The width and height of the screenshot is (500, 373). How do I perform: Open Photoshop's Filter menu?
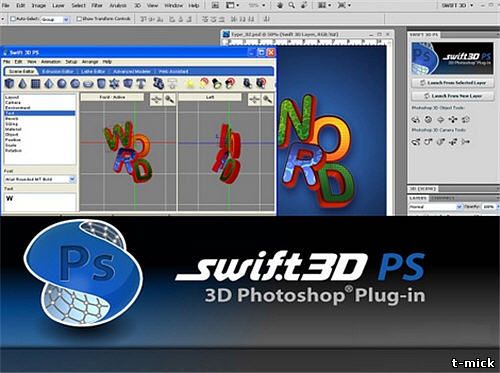point(97,6)
